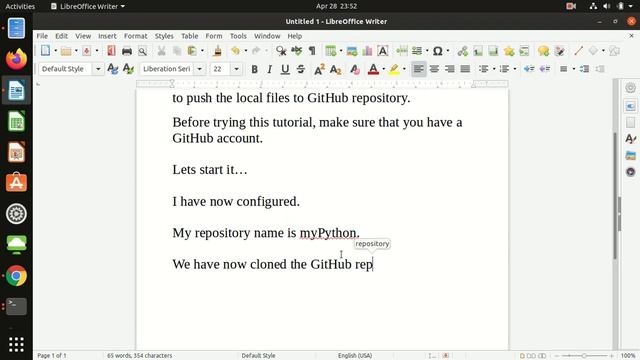This screenshot has width=640, height=360.
Task: Toggle Subscript formatting
Action: (x=336, y=69)
